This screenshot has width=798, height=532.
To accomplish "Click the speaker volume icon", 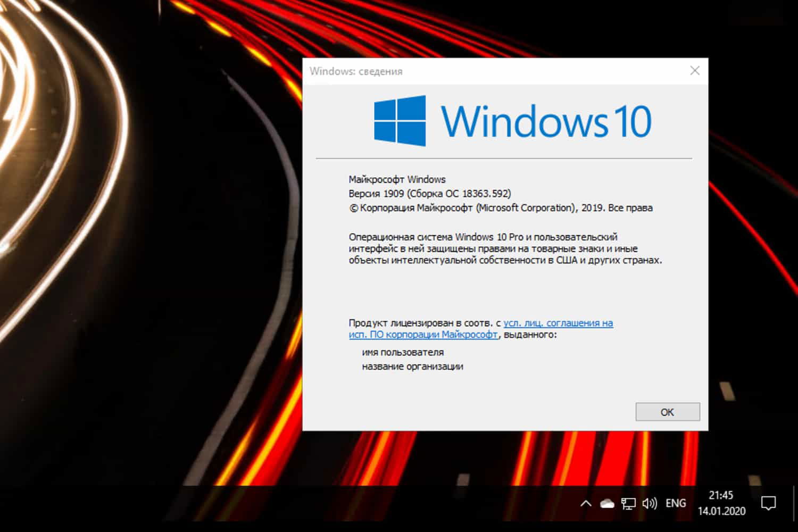I will 650,503.
